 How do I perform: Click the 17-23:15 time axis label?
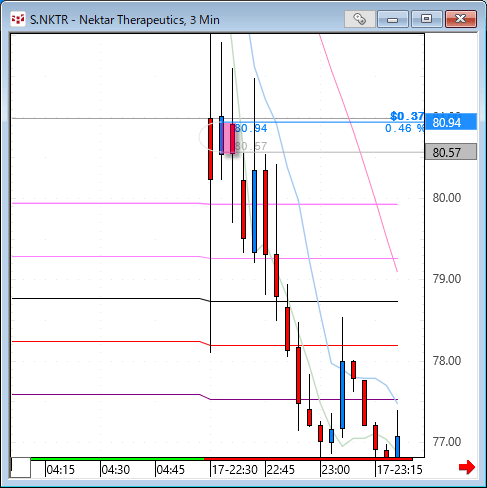(400, 470)
